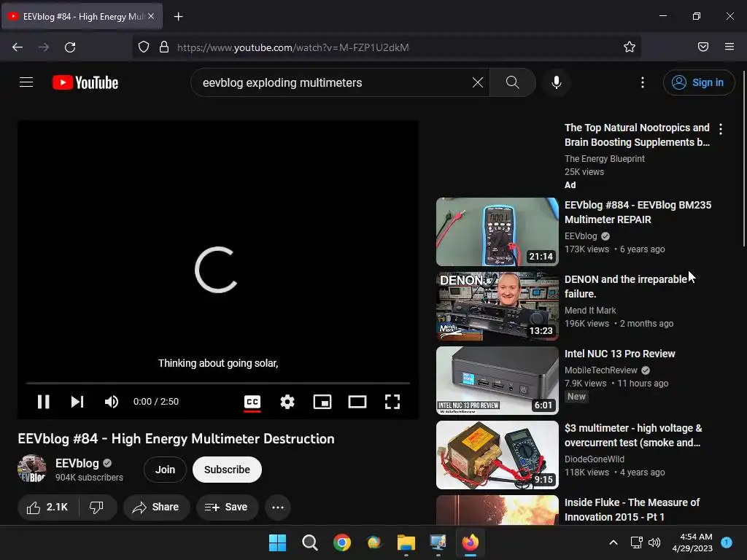Switch to Firefox taskbar icon
Image resolution: width=747 pixels, height=560 pixels.
pyautogui.click(x=471, y=542)
